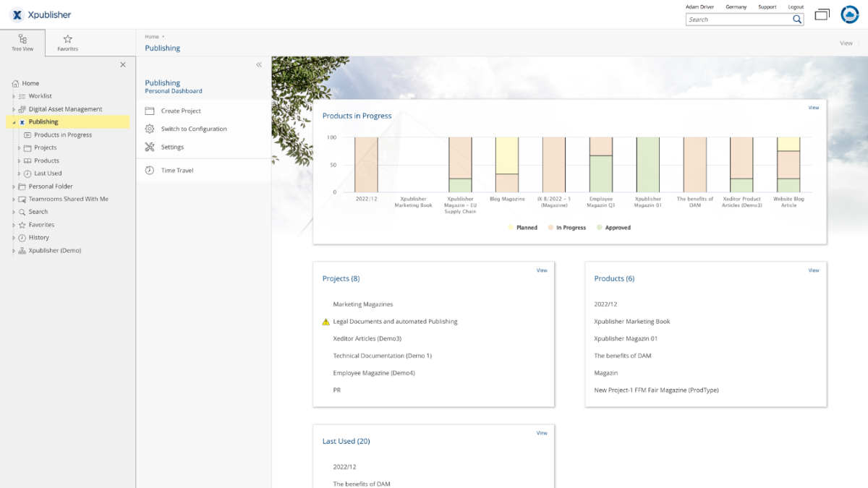Click the house icon beside Home in the tree

click(x=14, y=83)
